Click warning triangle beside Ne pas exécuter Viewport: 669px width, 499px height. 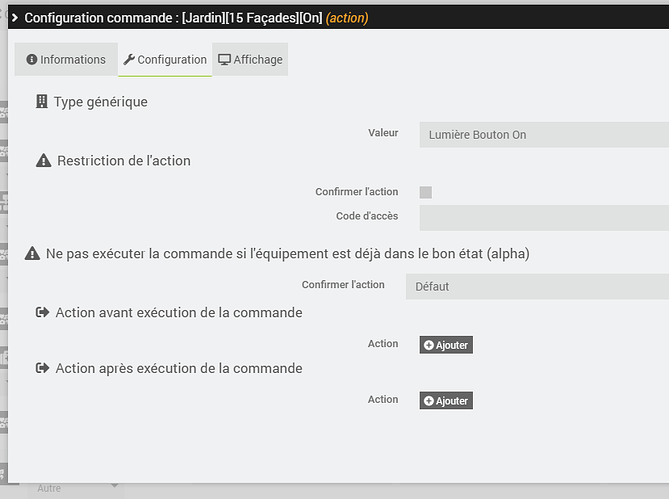32,254
